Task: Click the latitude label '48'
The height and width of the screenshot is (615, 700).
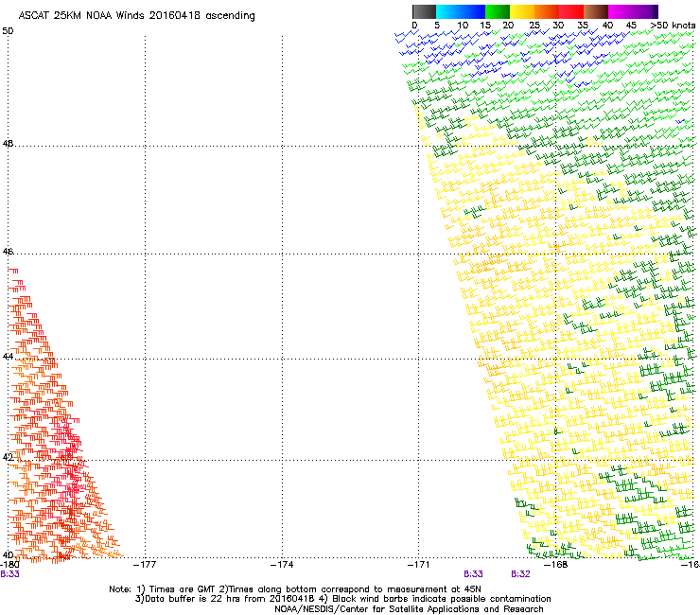Action: (8, 144)
